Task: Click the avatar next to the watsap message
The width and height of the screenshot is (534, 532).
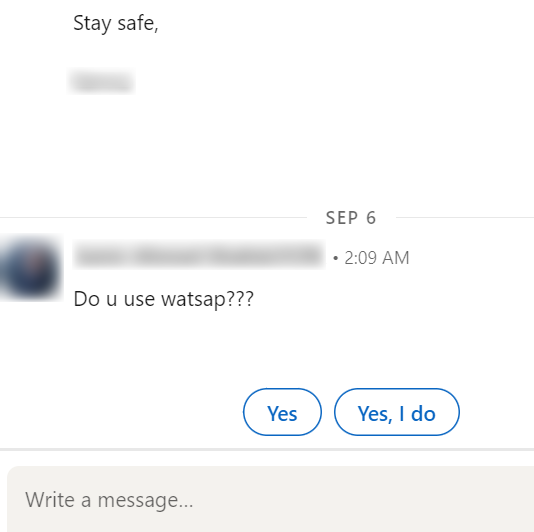Action: point(31,267)
